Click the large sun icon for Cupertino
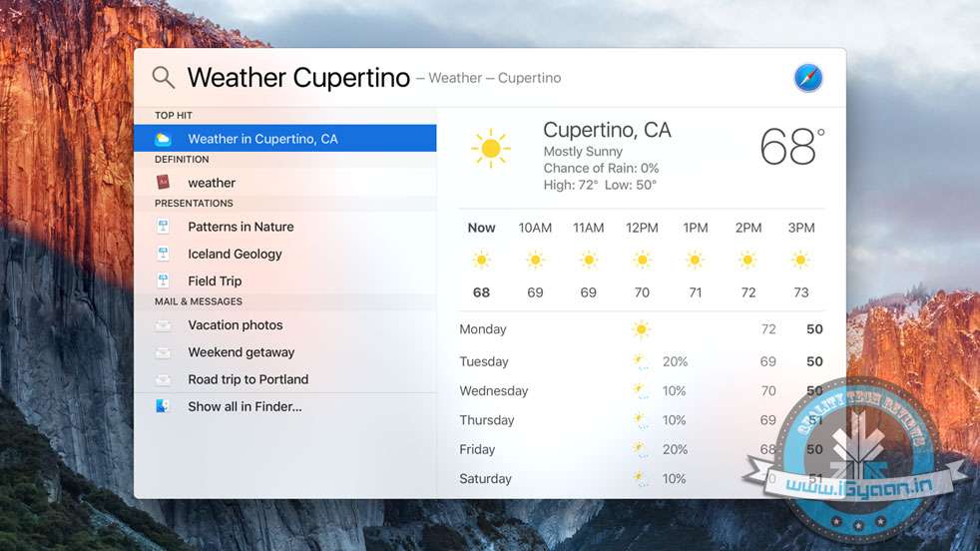 490,149
